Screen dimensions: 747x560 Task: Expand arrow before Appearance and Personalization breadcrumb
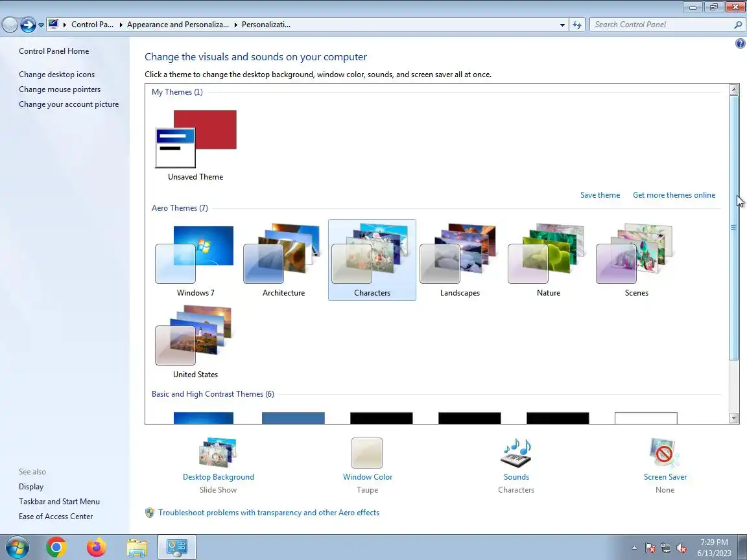[x=121, y=25]
